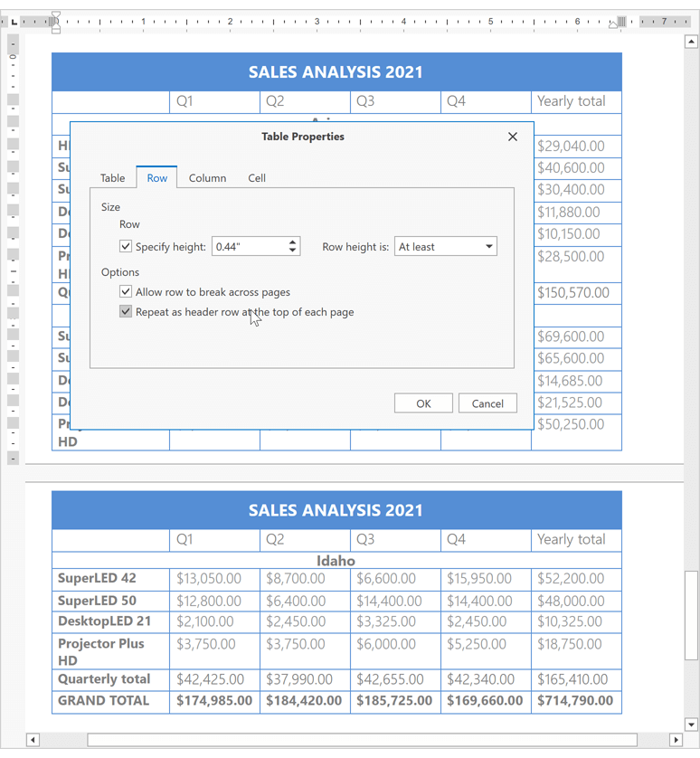
Task: Click the Quarterly total label in Idaho table
Action: pyautogui.click(x=104, y=679)
